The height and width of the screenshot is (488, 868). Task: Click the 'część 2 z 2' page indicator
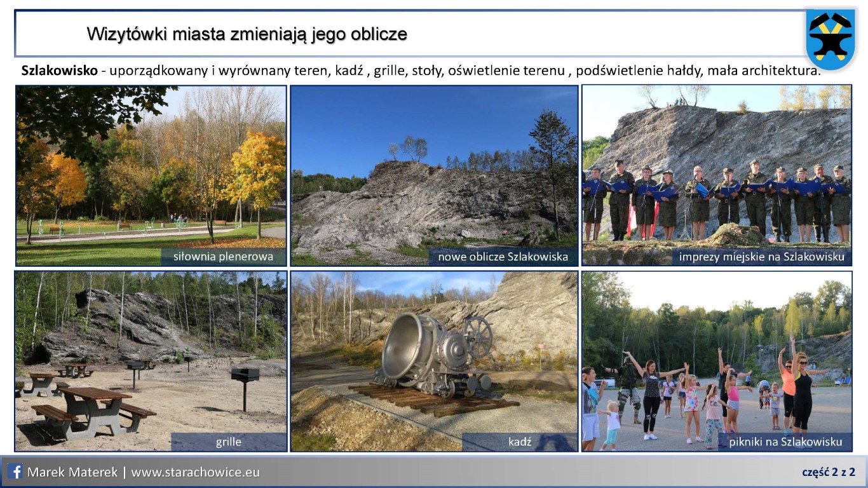point(828,472)
